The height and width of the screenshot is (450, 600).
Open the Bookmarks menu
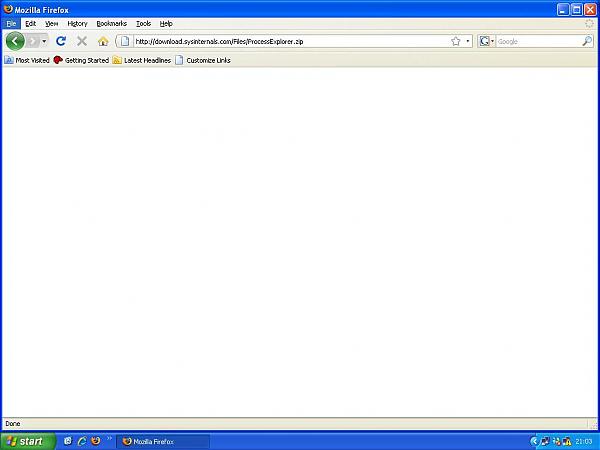tap(111, 24)
